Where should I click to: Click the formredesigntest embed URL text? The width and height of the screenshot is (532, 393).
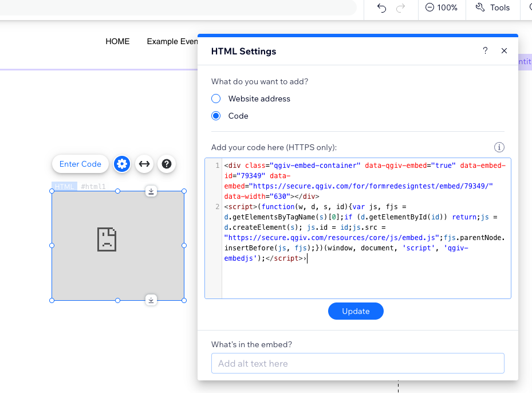[x=371, y=186]
